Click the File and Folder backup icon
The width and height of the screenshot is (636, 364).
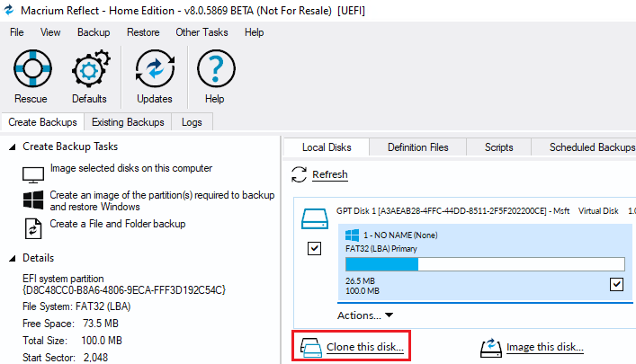(x=33, y=228)
